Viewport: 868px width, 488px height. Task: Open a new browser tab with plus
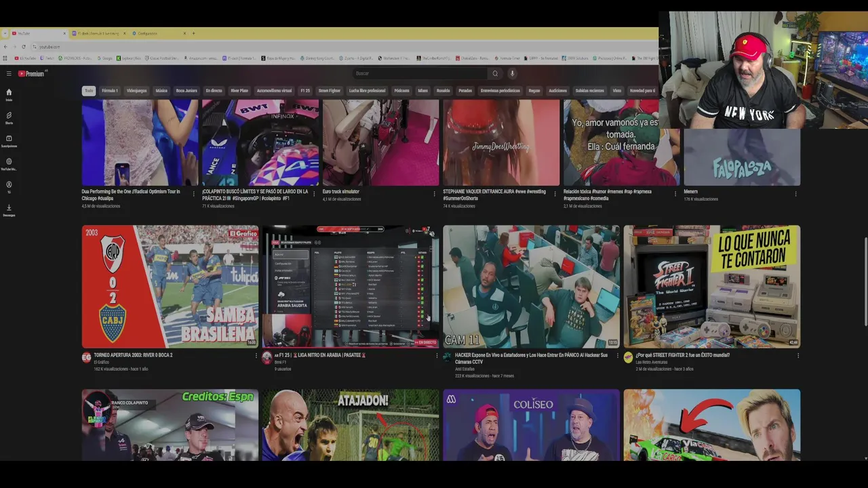click(x=193, y=33)
